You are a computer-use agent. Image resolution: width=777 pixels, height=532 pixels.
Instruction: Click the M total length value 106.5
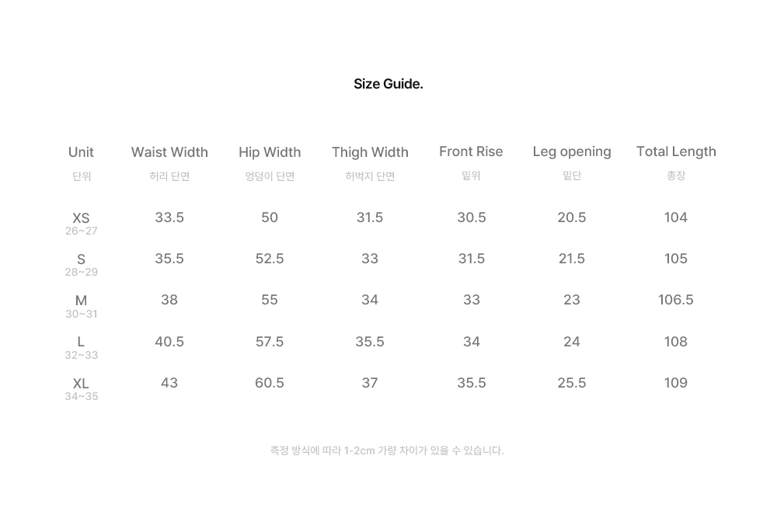click(x=676, y=300)
